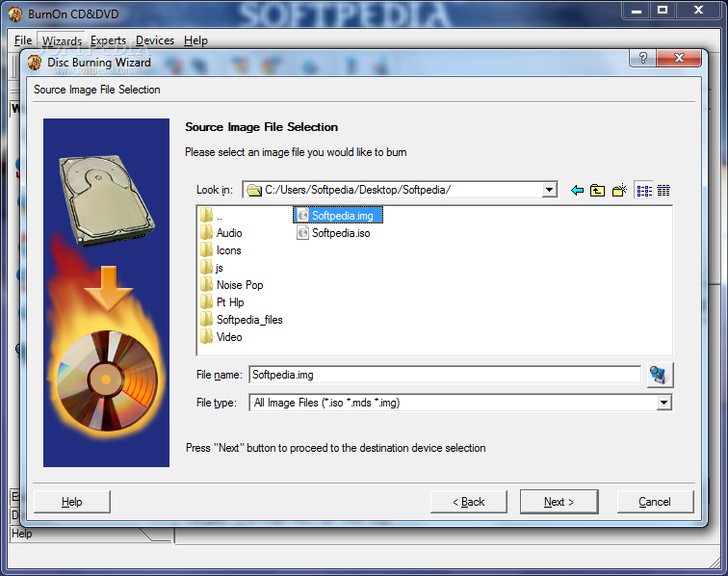Open the File menu
Screen dimensions: 728x576
[x=23, y=40]
